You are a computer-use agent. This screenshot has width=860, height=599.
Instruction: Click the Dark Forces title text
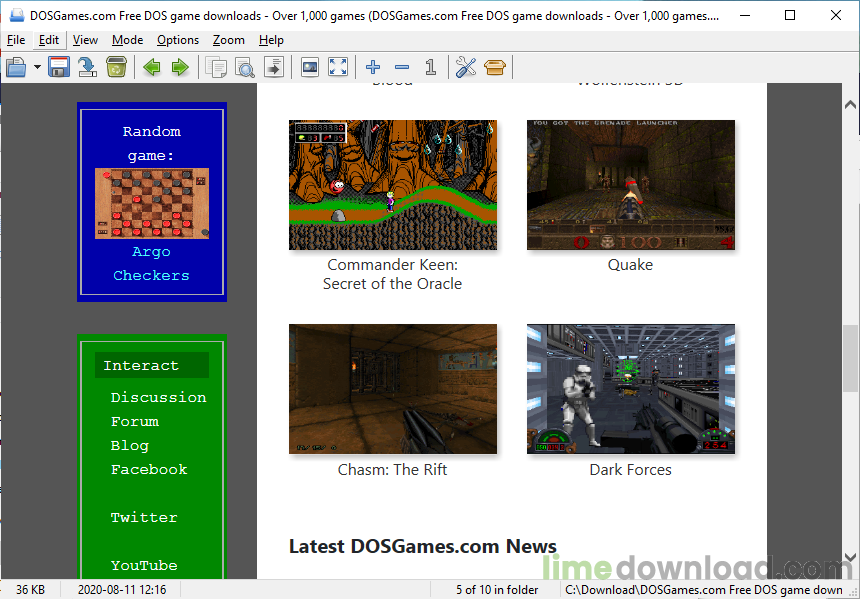coord(630,470)
